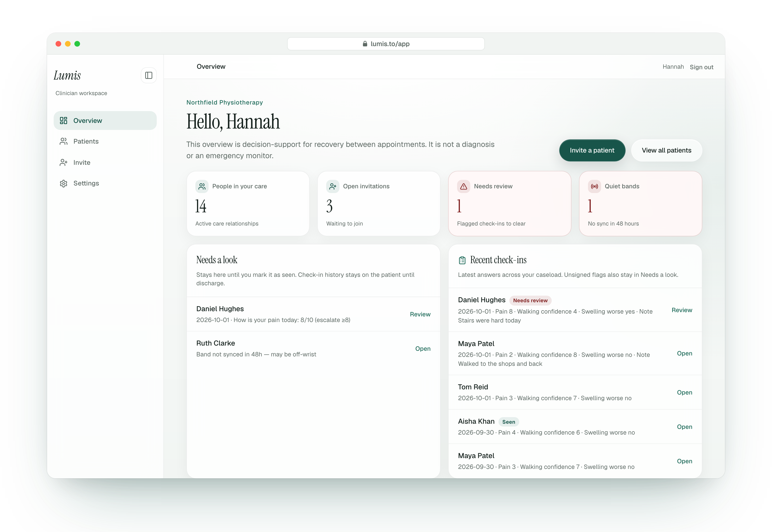The width and height of the screenshot is (772, 532).
Task: Go to Patients in the sidebar
Action: tap(105, 141)
